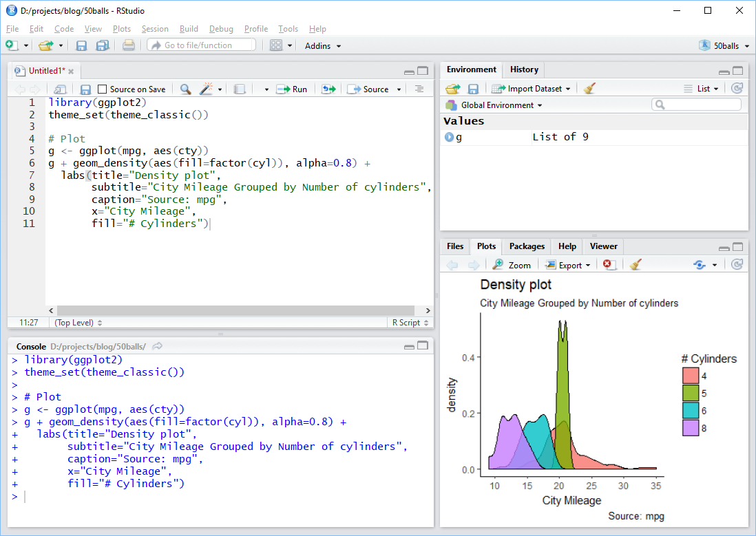
Task: Click the print document icon
Action: [128, 45]
